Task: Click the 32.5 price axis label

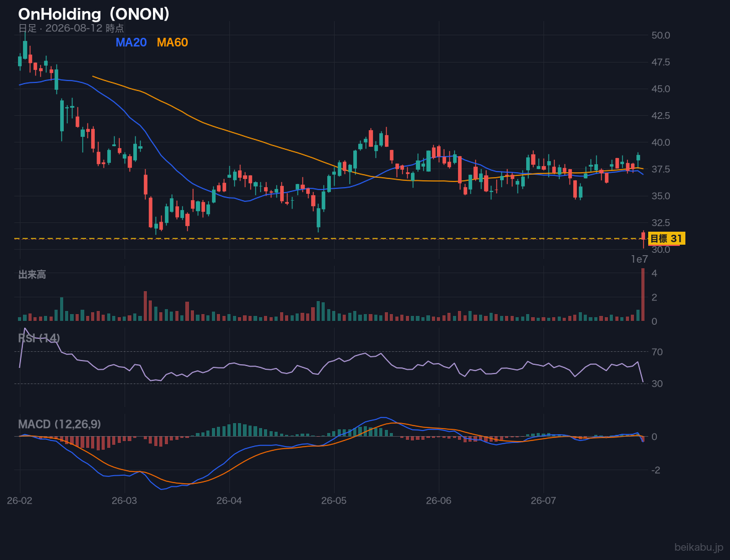Action: point(661,222)
